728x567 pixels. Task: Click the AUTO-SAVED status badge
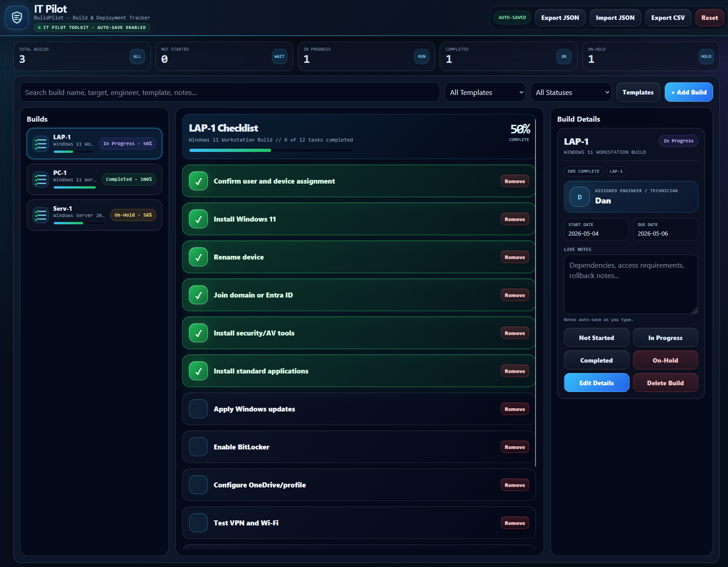click(x=512, y=18)
